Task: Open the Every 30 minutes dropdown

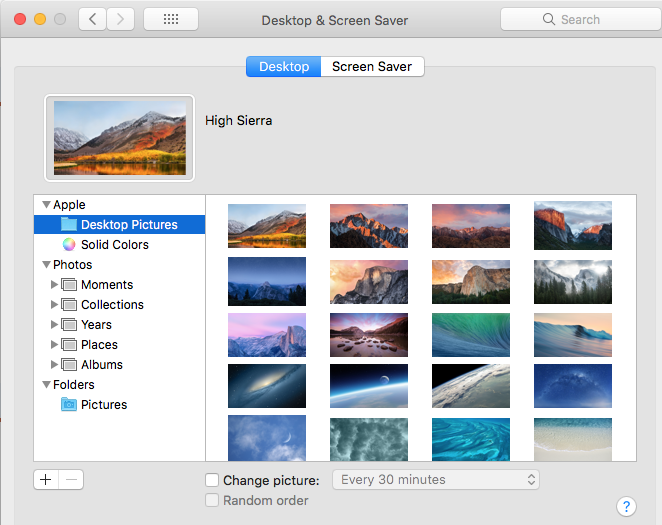Action: [x=436, y=479]
